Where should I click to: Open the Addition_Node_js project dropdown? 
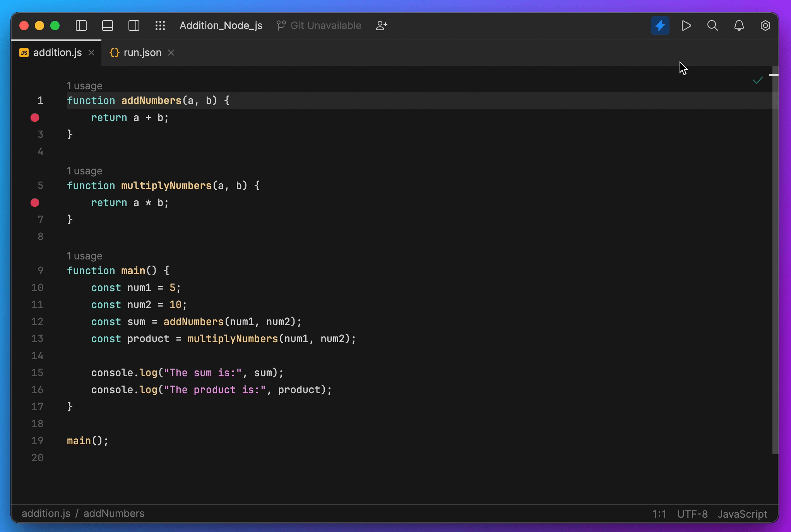(x=221, y=26)
